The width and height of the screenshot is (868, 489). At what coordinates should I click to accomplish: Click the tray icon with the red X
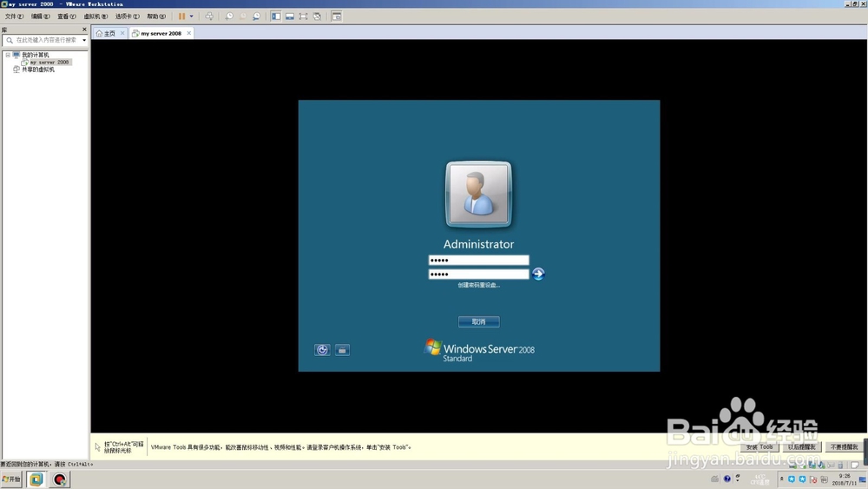point(813,479)
